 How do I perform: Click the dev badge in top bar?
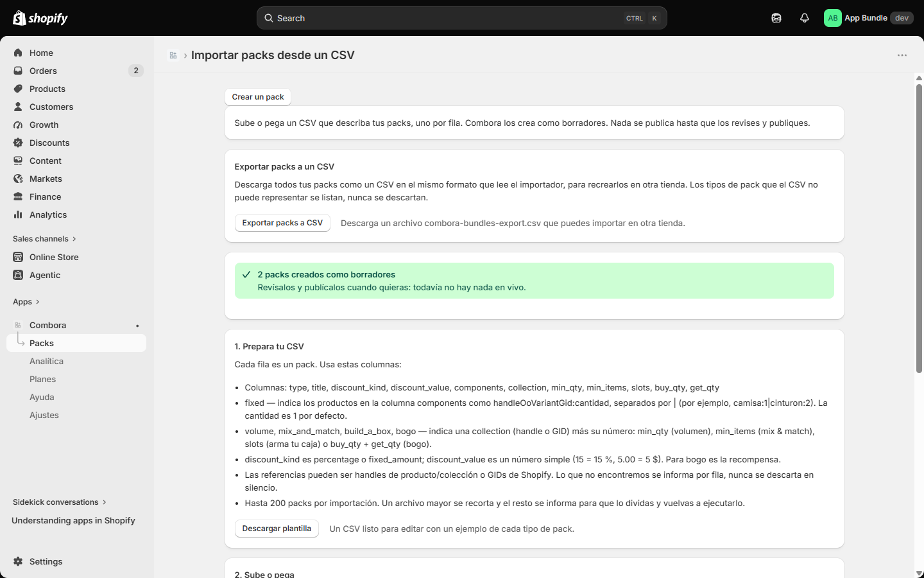tap(902, 18)
